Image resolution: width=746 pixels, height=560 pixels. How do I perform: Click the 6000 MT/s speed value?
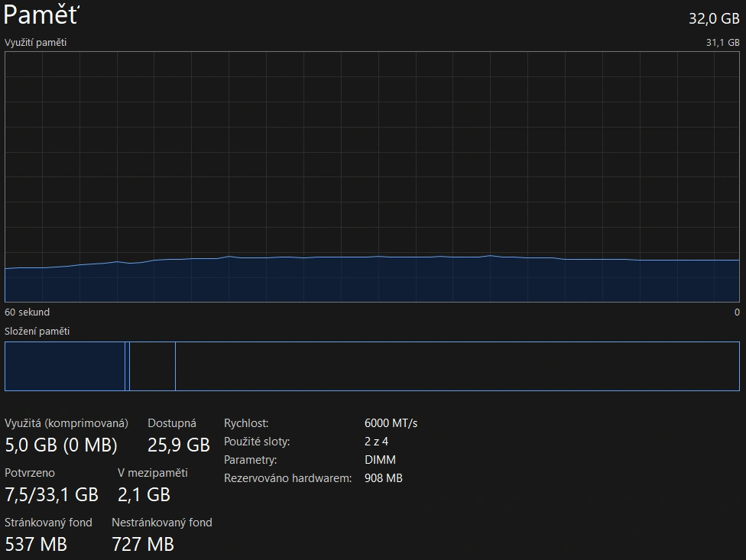[x=391, y=423]
